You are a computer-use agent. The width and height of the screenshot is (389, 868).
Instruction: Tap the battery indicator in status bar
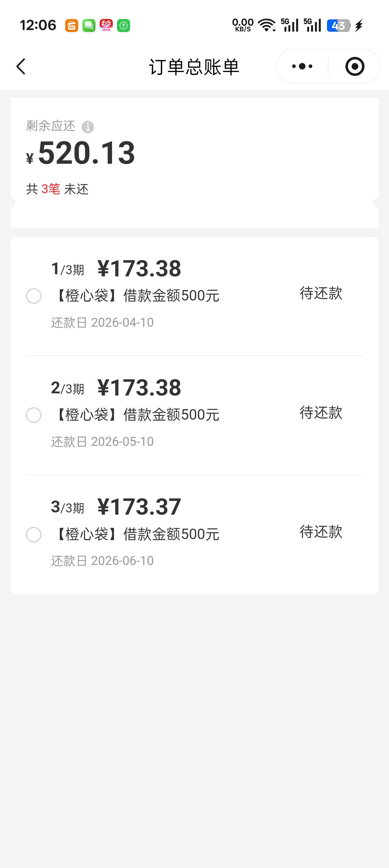338,26
